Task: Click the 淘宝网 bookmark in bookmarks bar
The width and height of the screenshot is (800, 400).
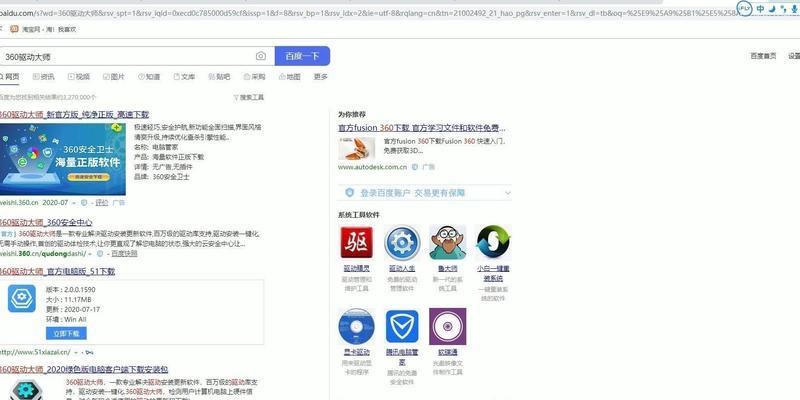Action: click(43, 30)
